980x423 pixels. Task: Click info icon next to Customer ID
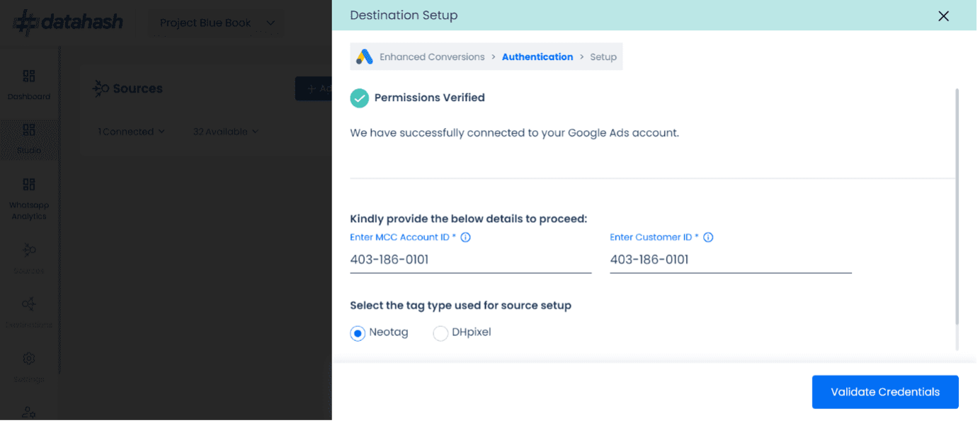tap(708, 238)
